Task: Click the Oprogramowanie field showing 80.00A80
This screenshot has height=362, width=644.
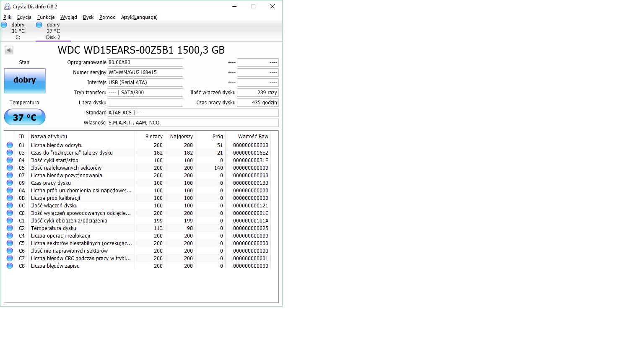Action: click(x=145, y=62)
